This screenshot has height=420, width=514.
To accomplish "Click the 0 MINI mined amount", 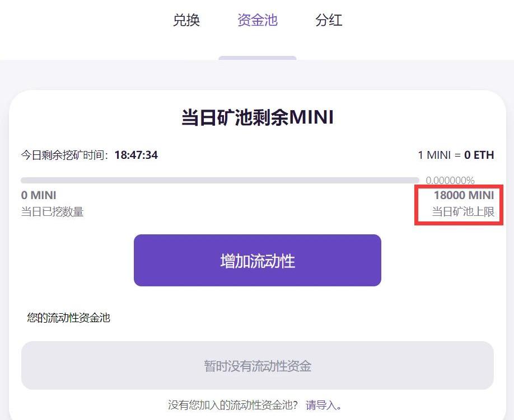I will [39, 195].
